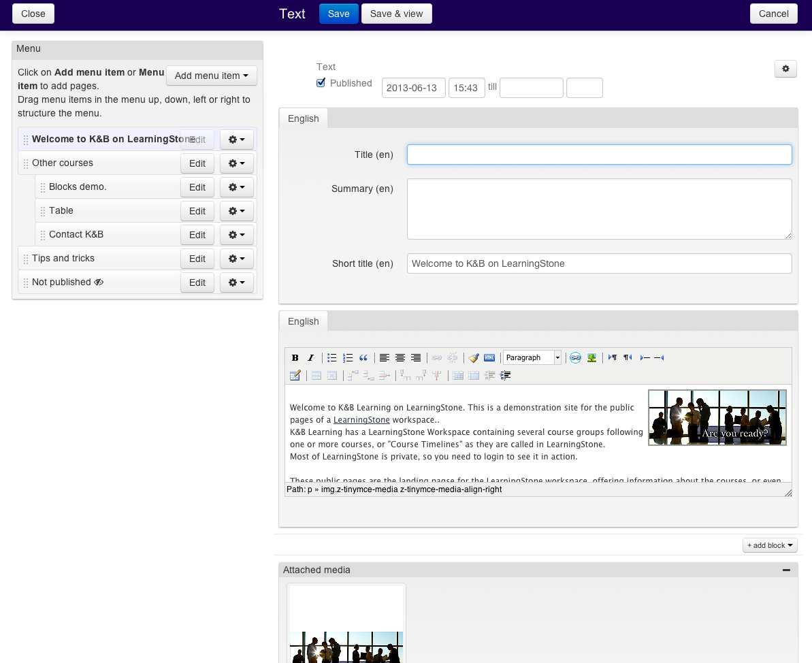Click the unlink broken-chain icon
Image resolution: width=812 pixels, height=663 pixels.
[x=452, y=357]
